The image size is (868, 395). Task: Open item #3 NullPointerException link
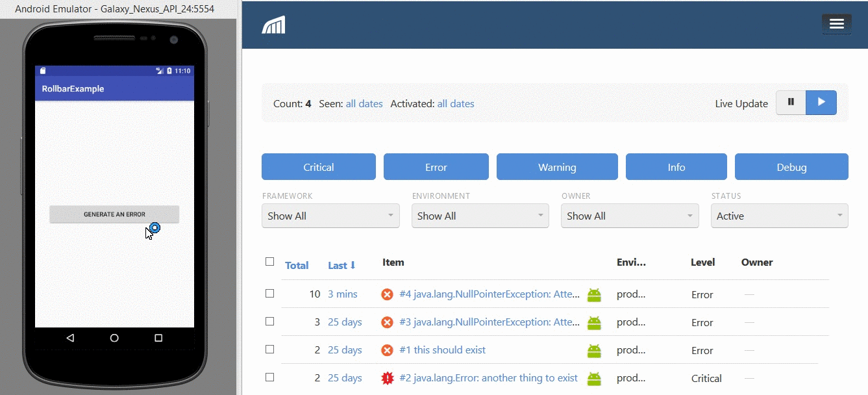[490, 322]
